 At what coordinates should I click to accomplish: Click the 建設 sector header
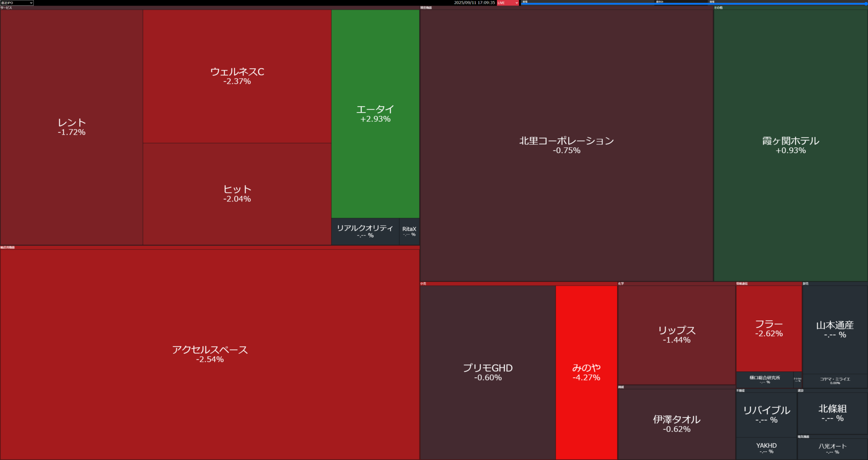(x=832, y=390)
